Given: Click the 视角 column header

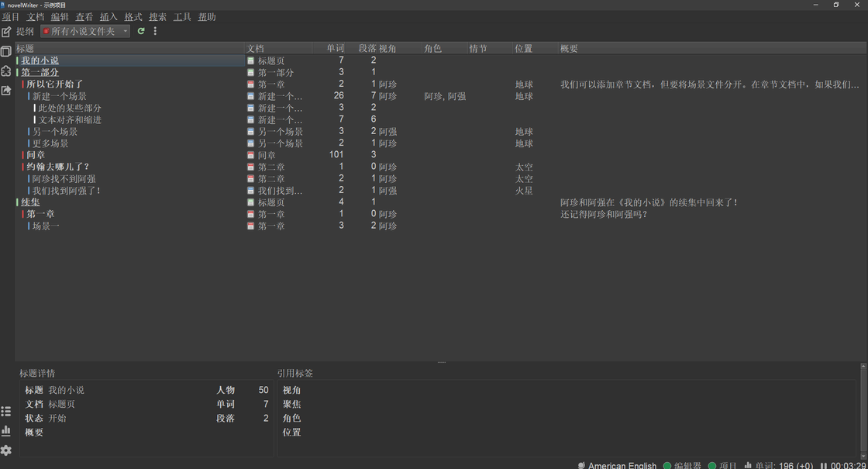Looking at the screenshot, I should pos(400,49).
